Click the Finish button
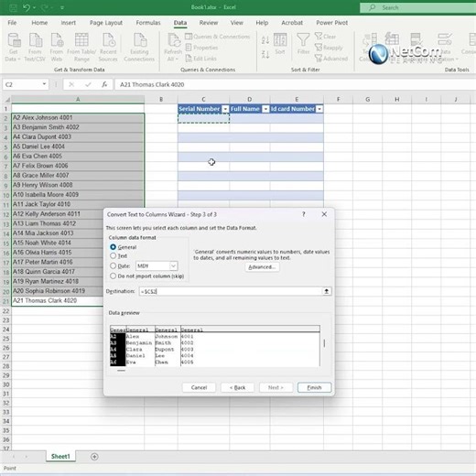Screen dimensions: 476x476 click(314, 387)
